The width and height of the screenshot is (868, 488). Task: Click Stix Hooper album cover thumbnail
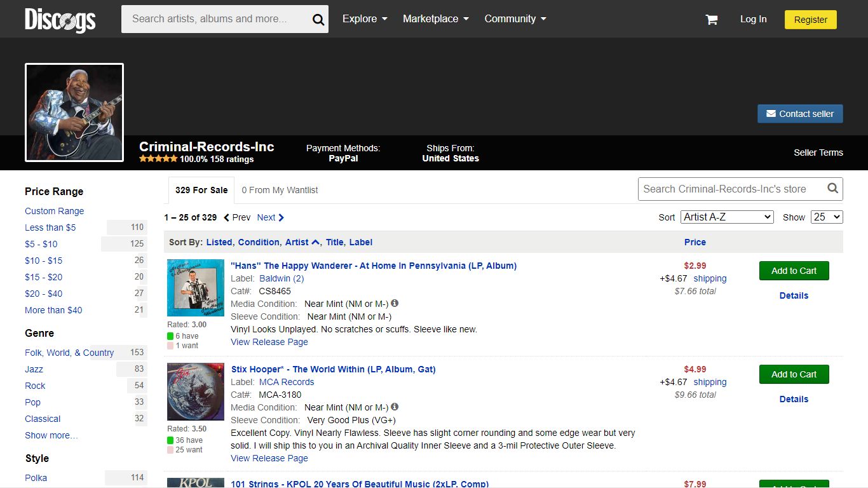coord(196,391)
